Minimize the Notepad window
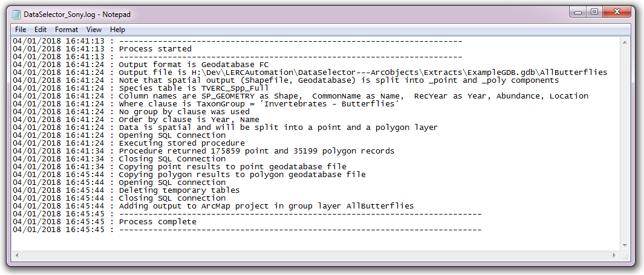 pyautogui.click(x=578, y=12)
